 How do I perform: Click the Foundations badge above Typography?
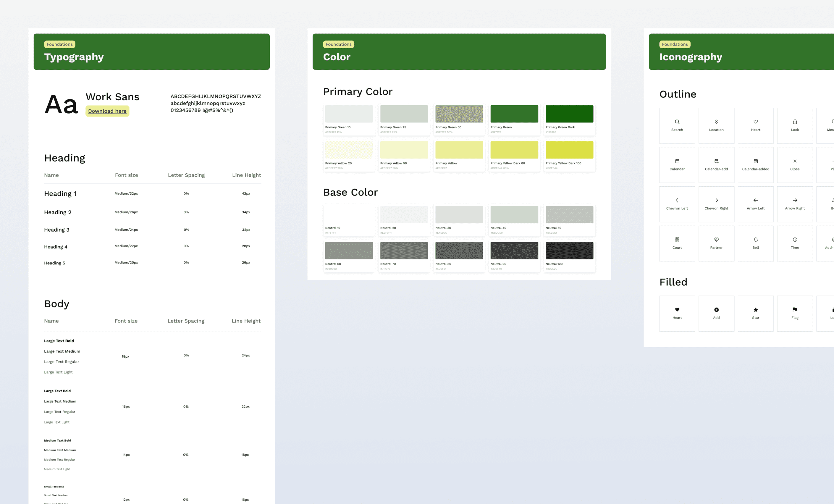[x=59, y=44]
